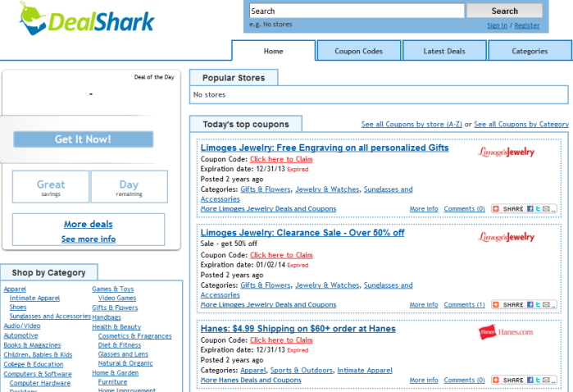The width and height of the screenshot is (573, 392).
Task: Open the Shop by Category heading tab
Action: point(49,273)
